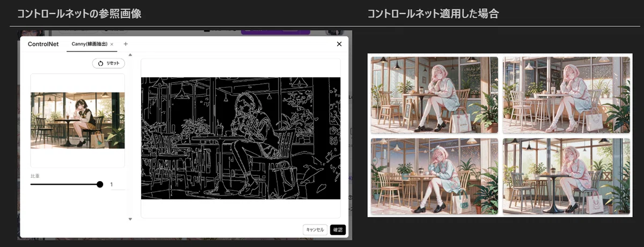Click the 比重 label text
The width and height of the screenshot is (644, 247).
(x=35, y=176)
